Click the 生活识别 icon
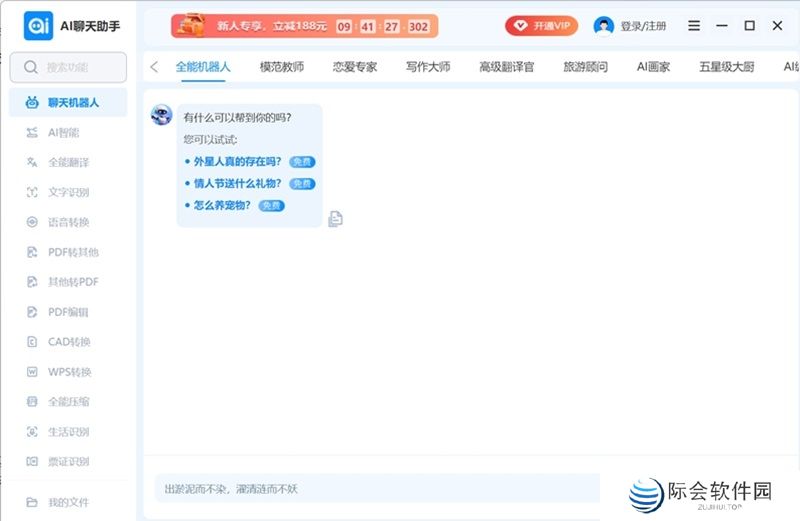The image size is (800, 521). click(x=32, y=432)
